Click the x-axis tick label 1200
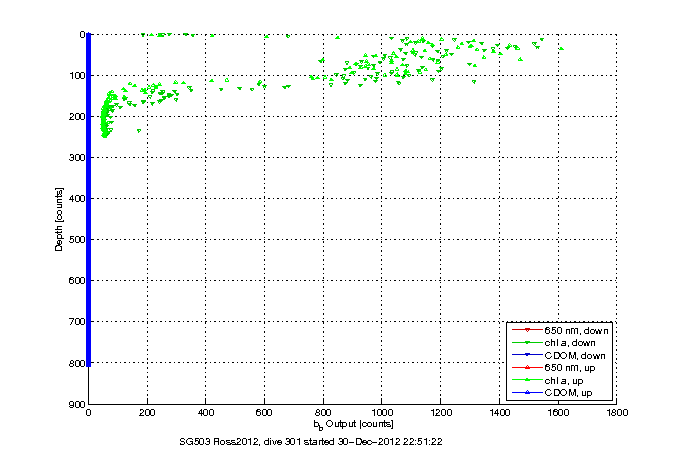 pyautogui.click(x=440, y=412)
